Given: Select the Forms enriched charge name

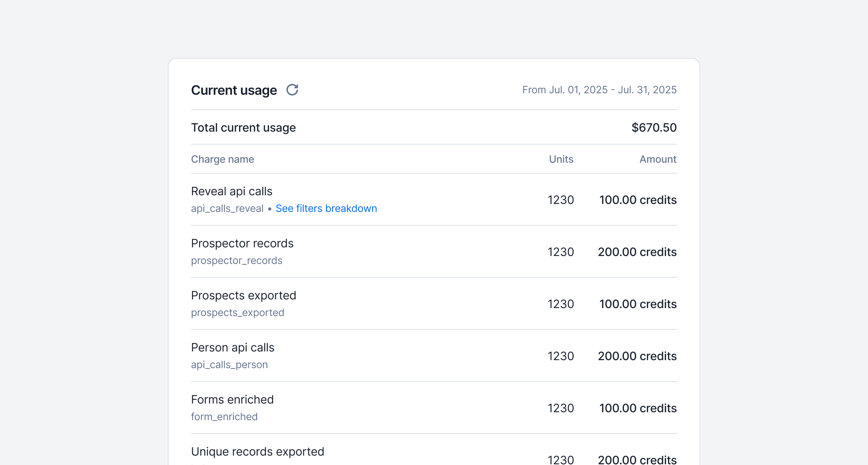Looking at the screenshot, I should coord(232,400).
